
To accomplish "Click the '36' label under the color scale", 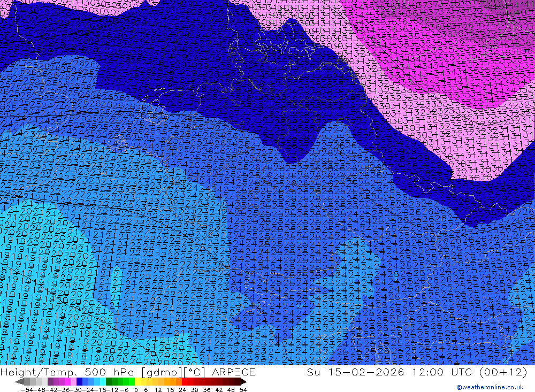I will (x=207, y=390).
